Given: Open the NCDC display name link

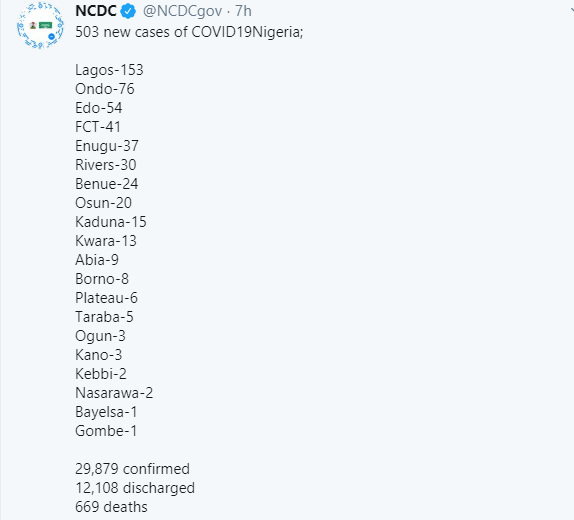Looking at the screenshot, I should pyautogui.click(x=96, y=11).
